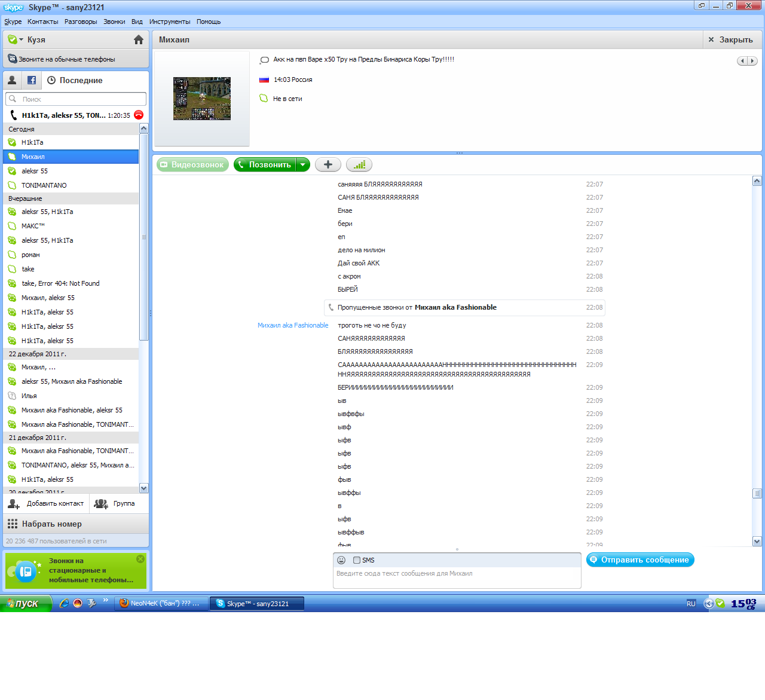765x700 pixels.
Task: Open the Facebook contacts tab icon
Action: tap(32, 80)
